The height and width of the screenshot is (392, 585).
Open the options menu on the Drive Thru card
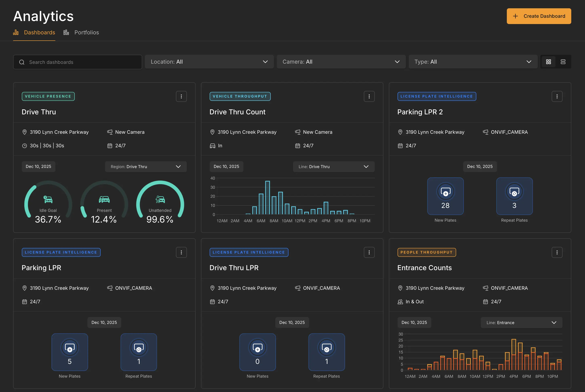click(181, 96)
